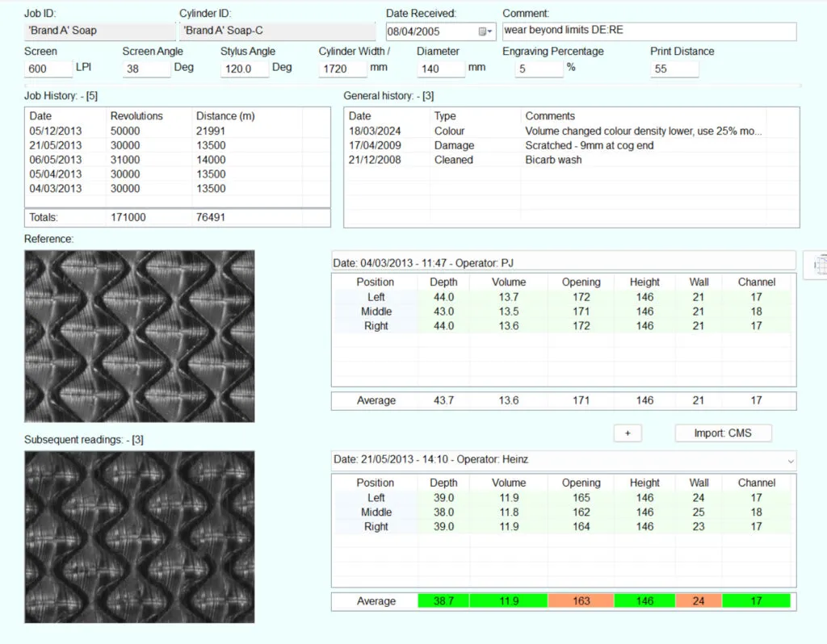The image size is (827, 644).
Task: Click the Print Distance field
Action: tap(674, 69)
